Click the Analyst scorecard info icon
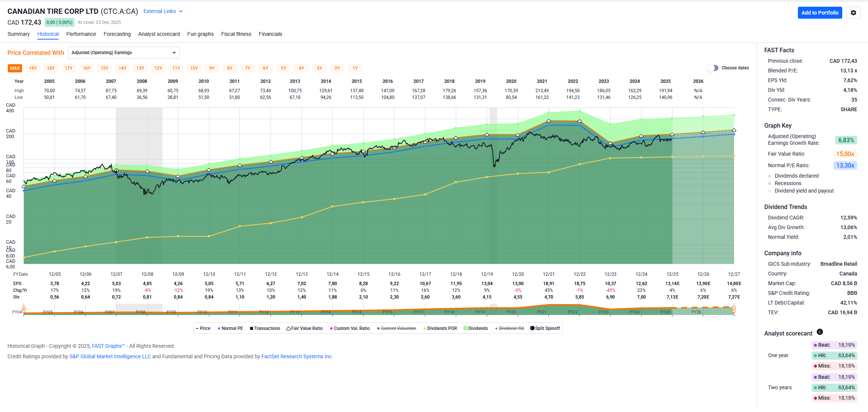 pyautogui.click(x=820, y=332)
